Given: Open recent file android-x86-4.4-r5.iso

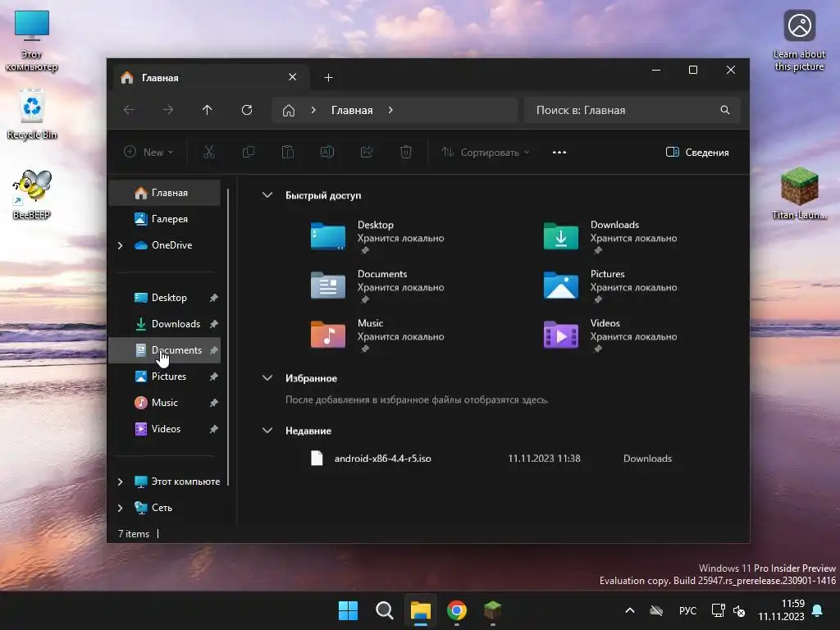Looking at the screenshot, I should 382,459.
